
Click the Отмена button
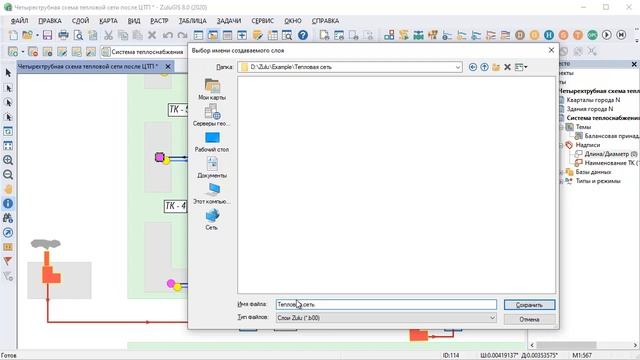point(529,319)
